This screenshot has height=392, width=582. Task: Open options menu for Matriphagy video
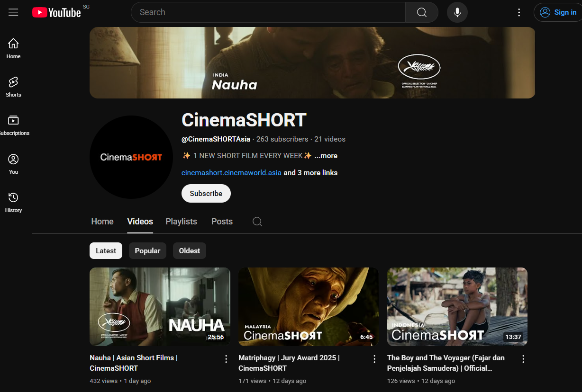coord(374,359)
